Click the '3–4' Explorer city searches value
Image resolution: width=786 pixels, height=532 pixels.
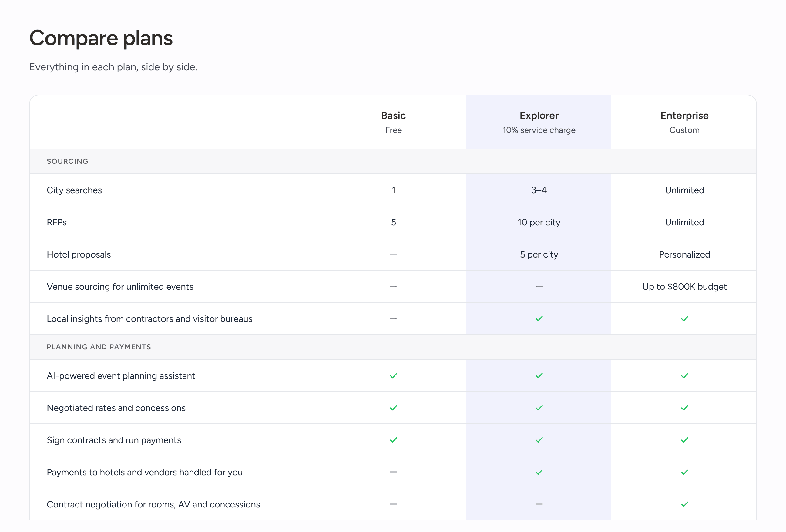pos(539,190)
